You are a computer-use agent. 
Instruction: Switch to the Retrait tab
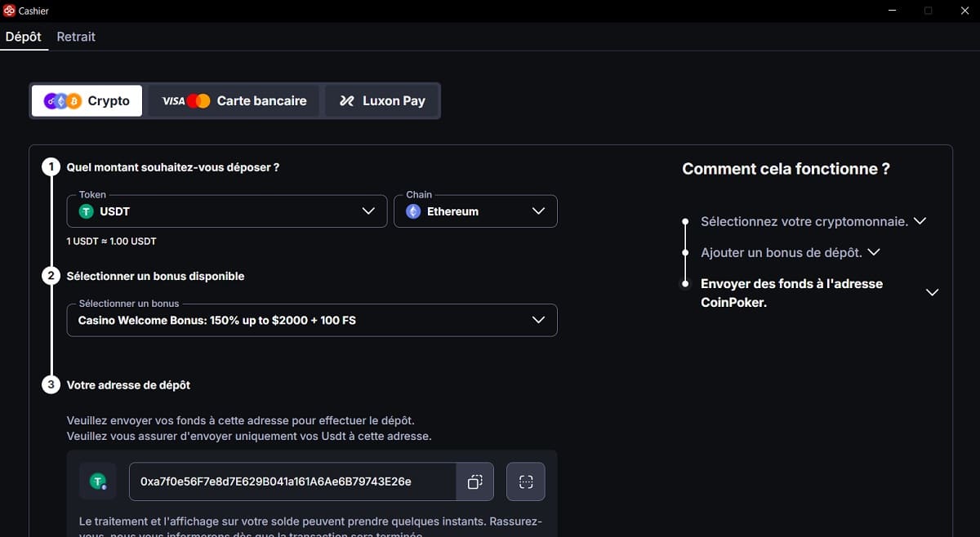[76, 36]
